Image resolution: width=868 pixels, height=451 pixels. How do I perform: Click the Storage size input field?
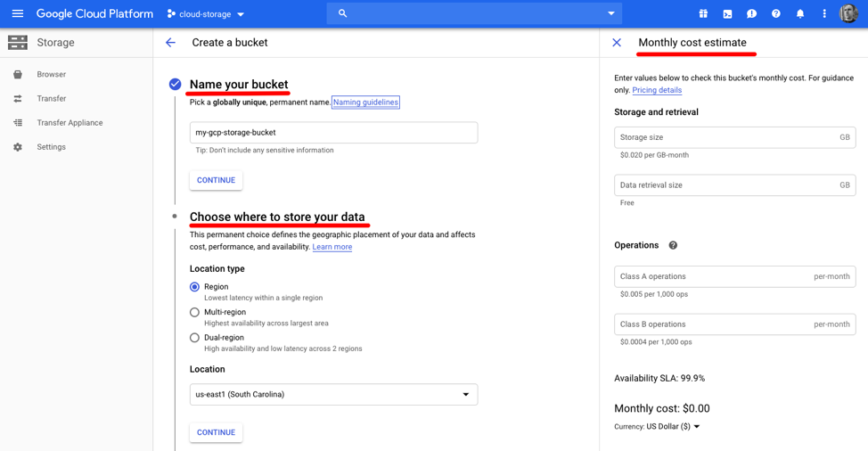(x=725, y=137)
